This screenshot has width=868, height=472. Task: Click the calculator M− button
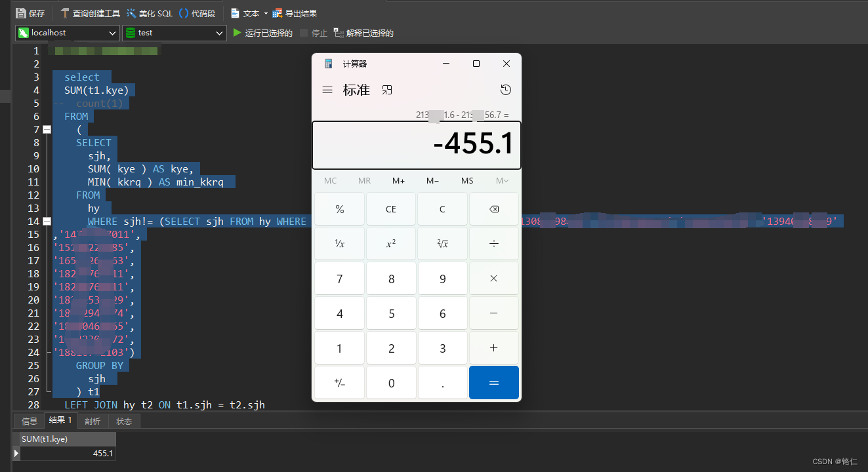pyautogui.click(x=433, y=181)
